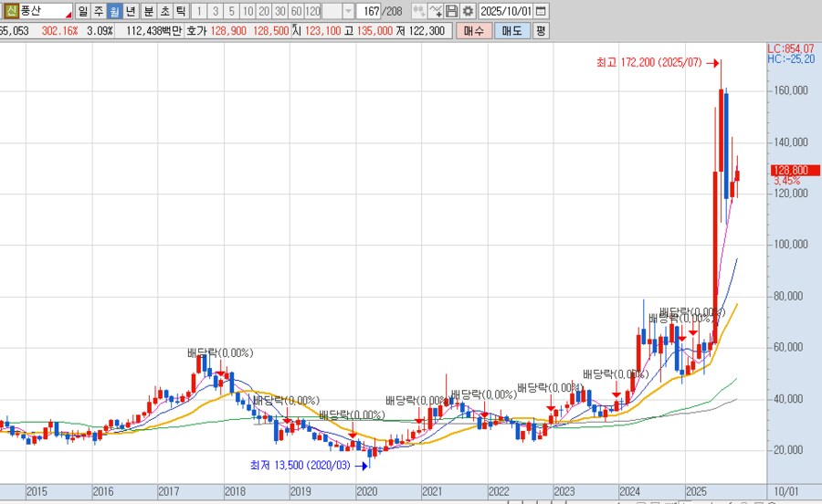This screenshot has width=822, height=504.
Task: Click the candle count field showing 167
Action: coord(370,12)
